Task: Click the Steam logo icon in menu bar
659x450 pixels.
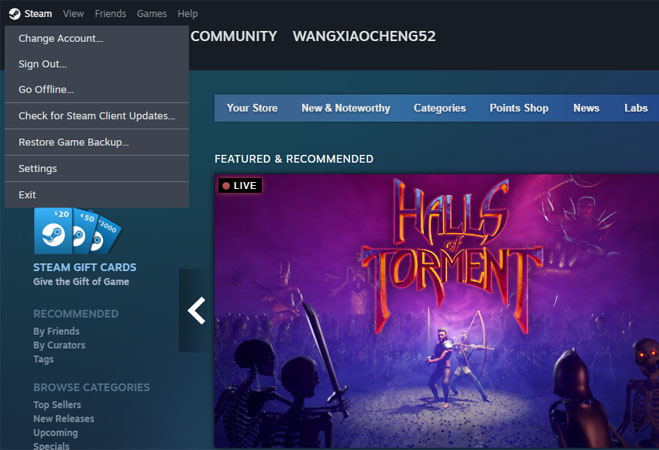Action: point(14,14)
